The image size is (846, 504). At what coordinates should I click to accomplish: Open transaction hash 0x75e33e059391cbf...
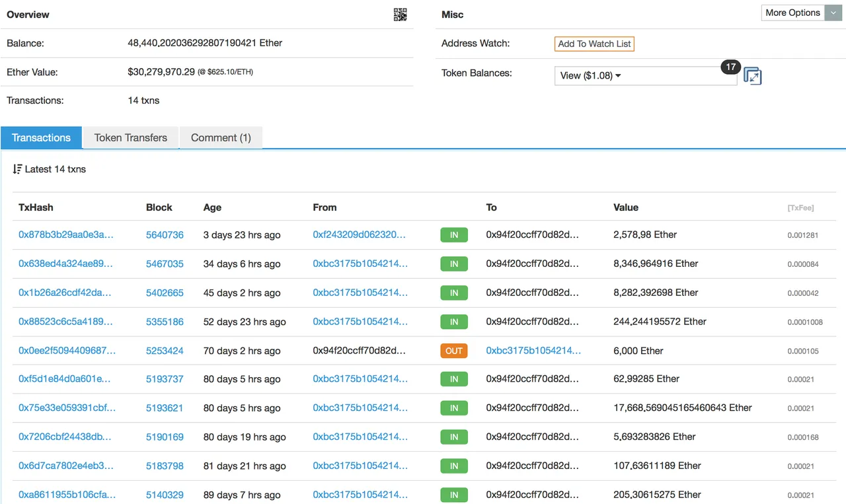(67, 408)
